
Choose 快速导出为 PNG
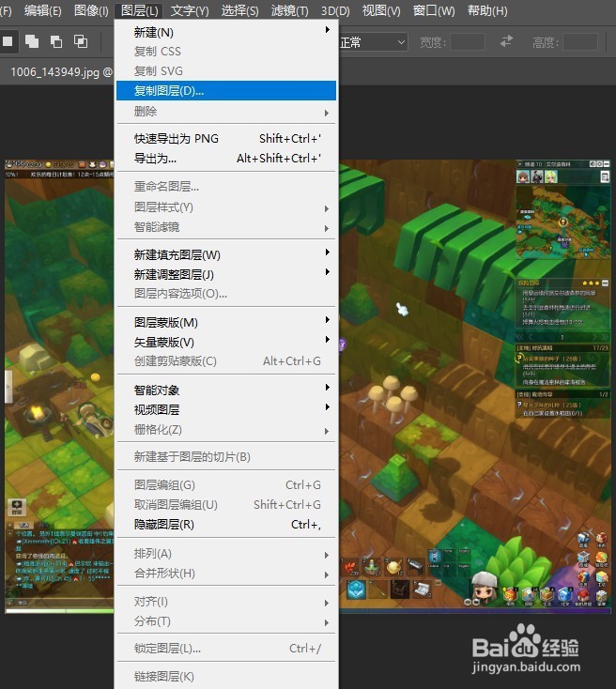coord(226,138)
